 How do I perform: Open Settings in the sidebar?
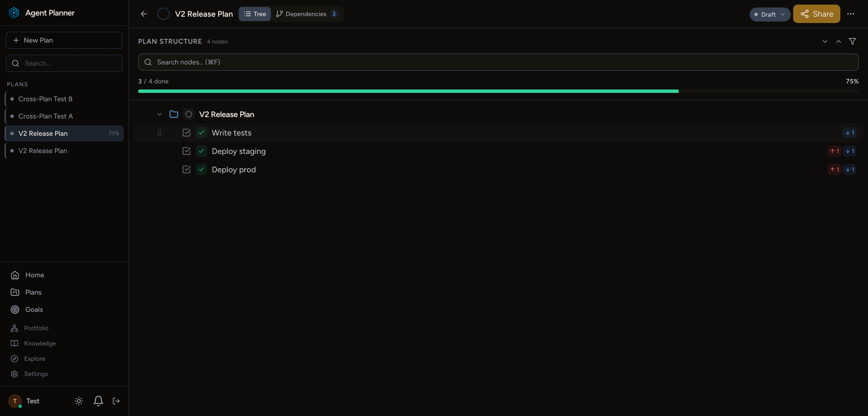point(64,374)
